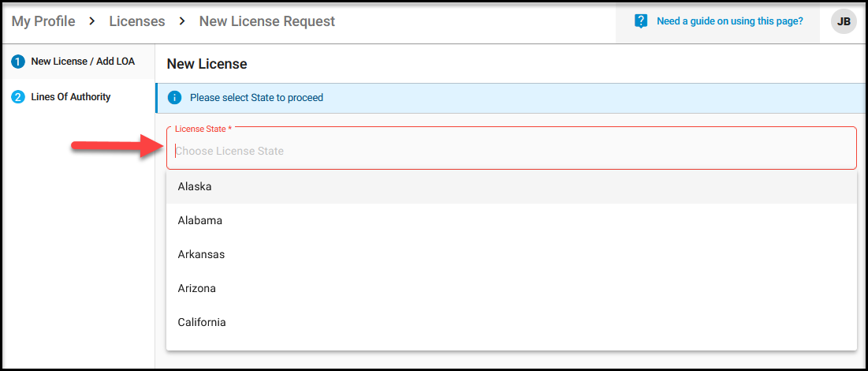868x371 pixels.
Task: Choose California as license state
Action: [x=512, y=322]
